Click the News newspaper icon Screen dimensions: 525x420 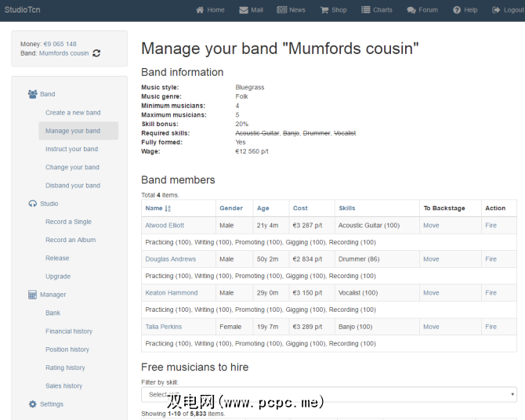tap(281, 10)
